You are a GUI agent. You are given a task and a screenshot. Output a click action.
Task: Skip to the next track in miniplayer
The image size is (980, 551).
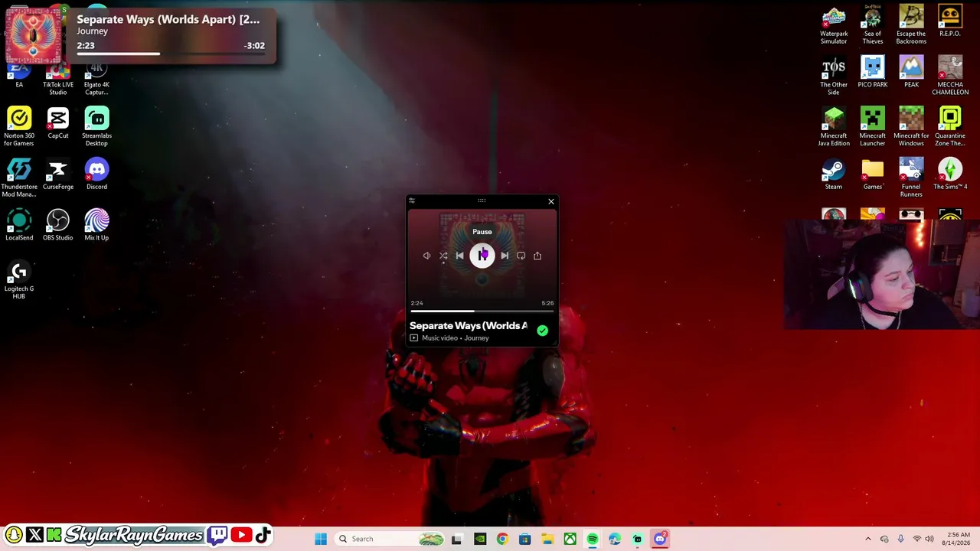click(505, 256)
